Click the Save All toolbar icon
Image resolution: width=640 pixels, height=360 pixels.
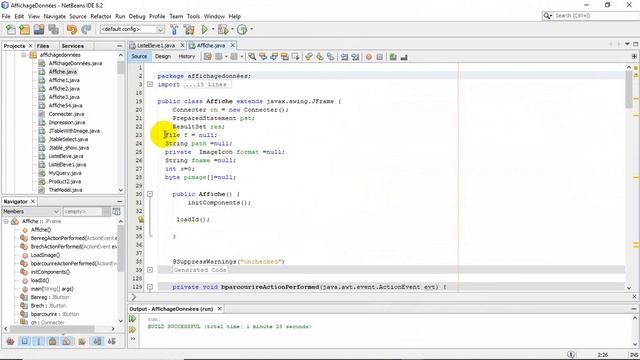[53, 29]
